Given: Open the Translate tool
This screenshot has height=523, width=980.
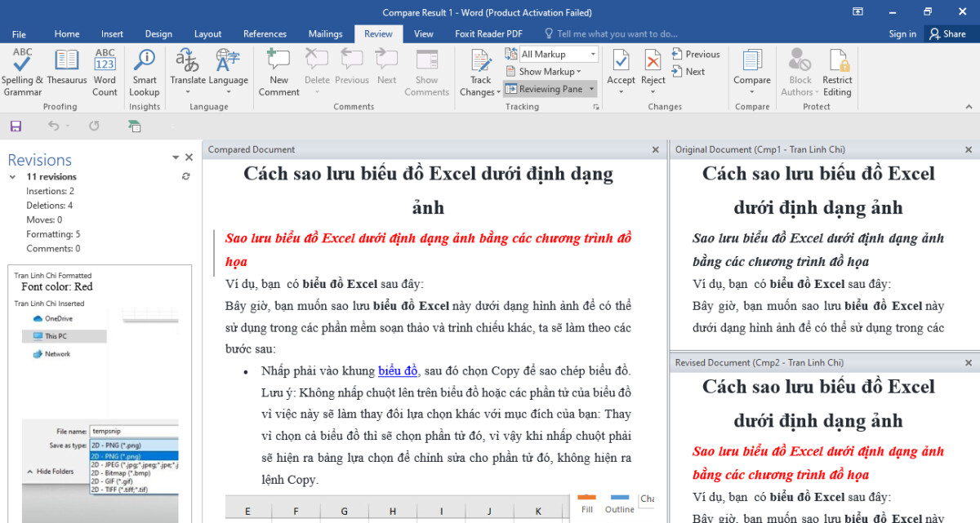Looking at the screenshot, I should point(188,73).
